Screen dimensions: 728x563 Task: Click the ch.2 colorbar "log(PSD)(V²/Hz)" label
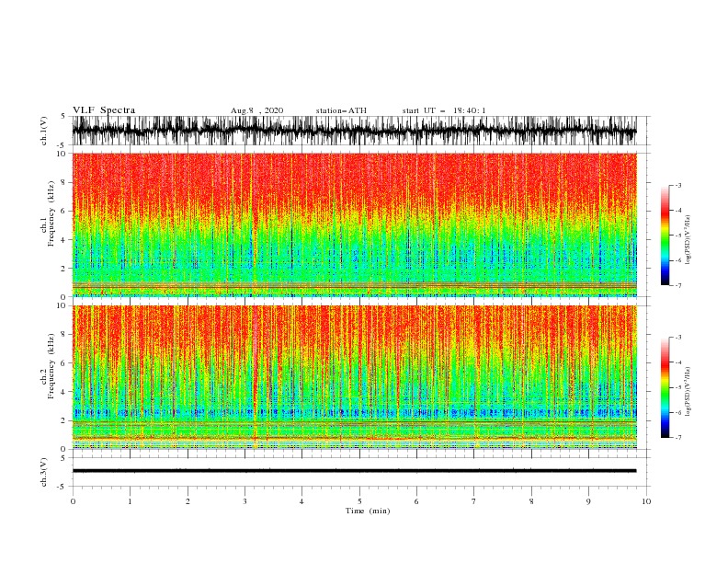pyautogui.click(x=688, y=392)
